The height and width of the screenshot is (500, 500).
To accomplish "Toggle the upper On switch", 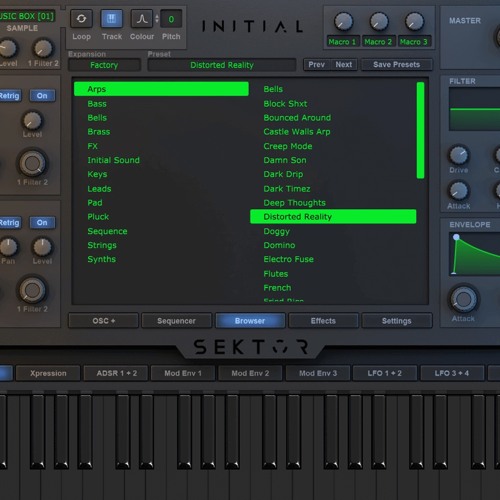I will pos(42,96).
